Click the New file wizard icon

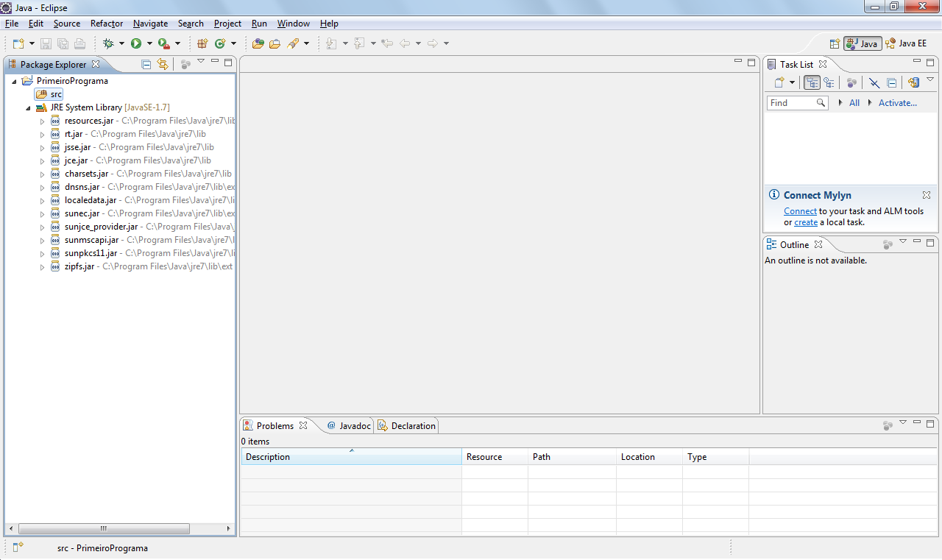pos(18,44)
